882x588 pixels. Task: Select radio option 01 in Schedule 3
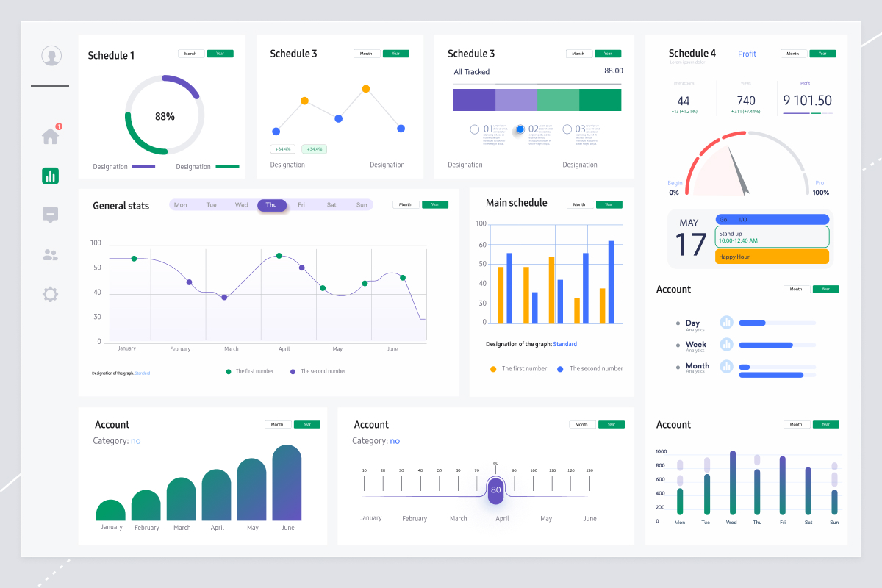coord(474,131)
